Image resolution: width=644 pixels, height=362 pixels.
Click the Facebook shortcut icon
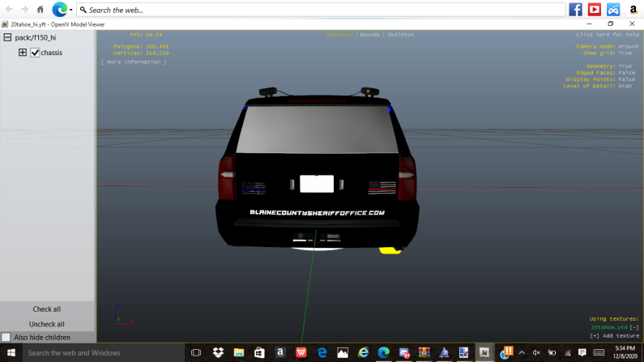[x=576, y=10]
